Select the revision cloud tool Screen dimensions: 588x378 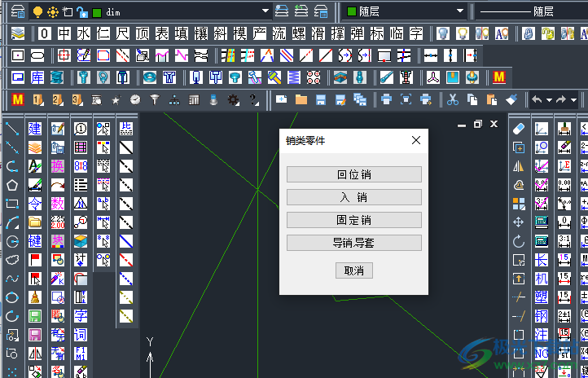(12, 260)
